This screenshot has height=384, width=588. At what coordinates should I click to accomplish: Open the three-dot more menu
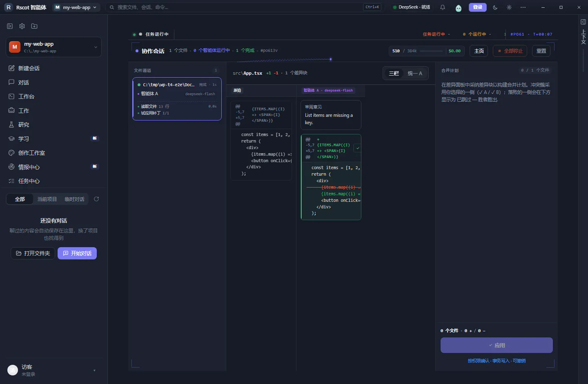523,7
